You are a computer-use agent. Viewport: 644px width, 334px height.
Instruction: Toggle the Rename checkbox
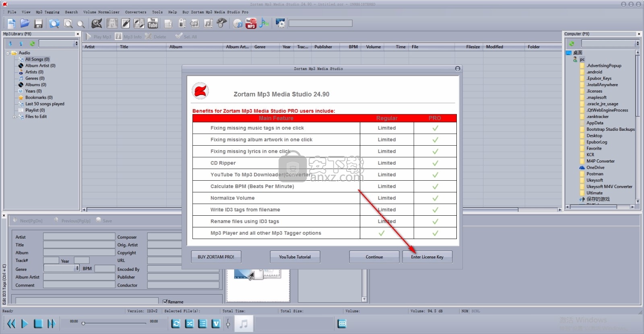(x=165, y=301)
